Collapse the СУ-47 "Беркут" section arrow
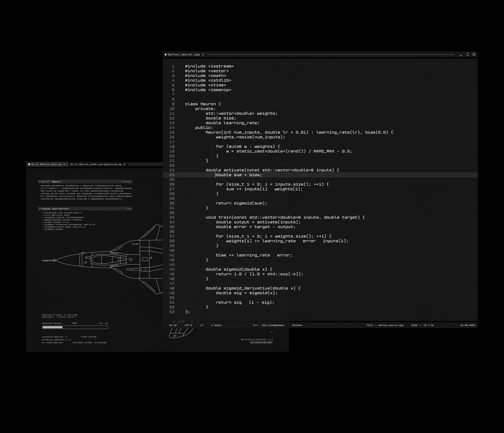Screen dimensions: 504x433 pos(40,182)
